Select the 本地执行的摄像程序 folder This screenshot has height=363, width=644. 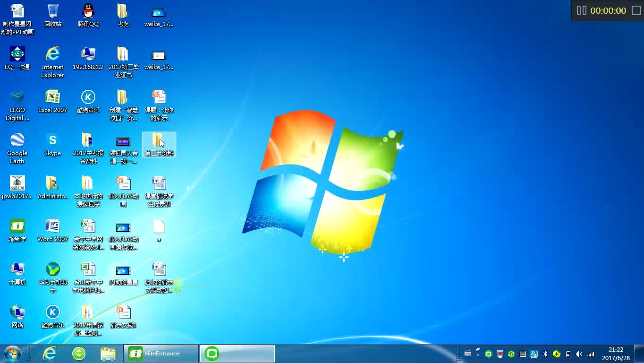(88, 191)
